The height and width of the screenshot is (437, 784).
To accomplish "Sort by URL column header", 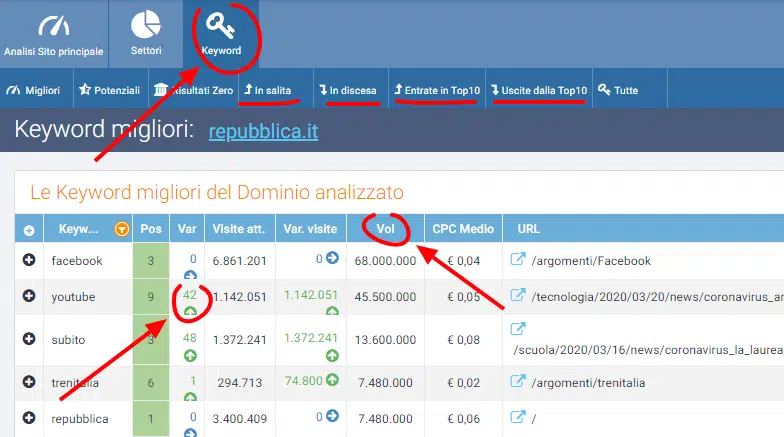I will click(528, 229).
